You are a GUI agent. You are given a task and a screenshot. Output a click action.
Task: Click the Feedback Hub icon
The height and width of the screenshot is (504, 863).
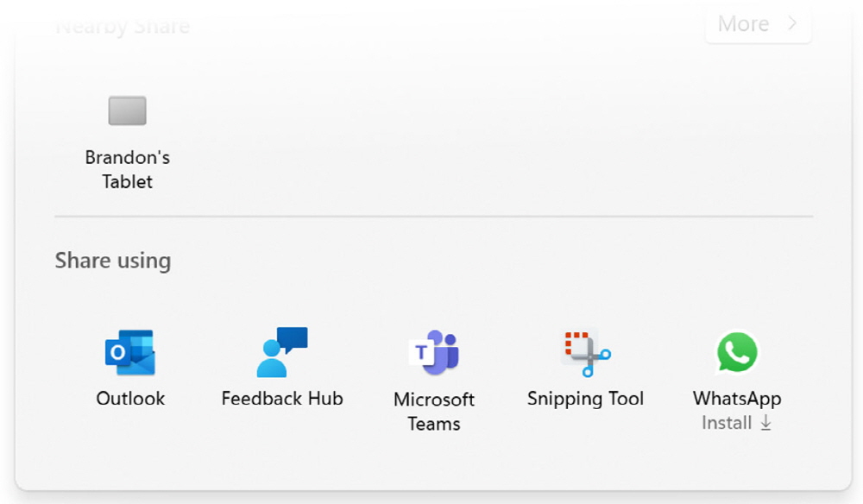click(282, 352)
